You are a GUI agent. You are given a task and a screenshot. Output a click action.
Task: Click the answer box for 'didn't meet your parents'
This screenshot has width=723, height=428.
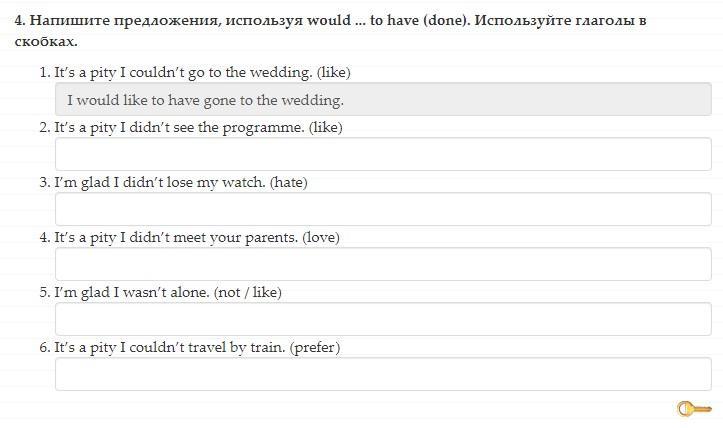point(383,265)
